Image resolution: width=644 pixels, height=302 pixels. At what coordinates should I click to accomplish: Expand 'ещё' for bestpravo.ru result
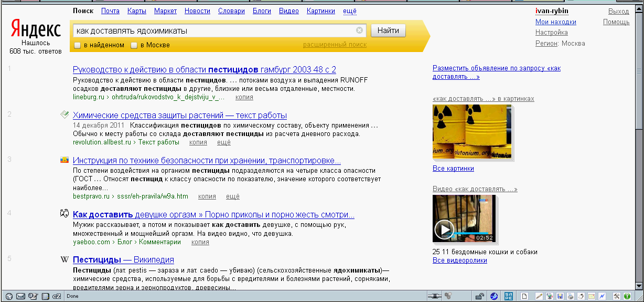point(233,196)
